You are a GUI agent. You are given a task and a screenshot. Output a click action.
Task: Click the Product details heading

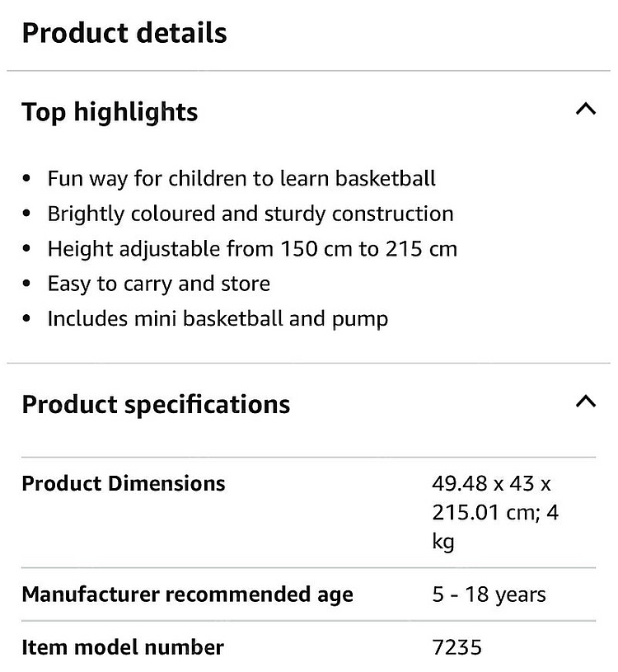pos(124,33)
